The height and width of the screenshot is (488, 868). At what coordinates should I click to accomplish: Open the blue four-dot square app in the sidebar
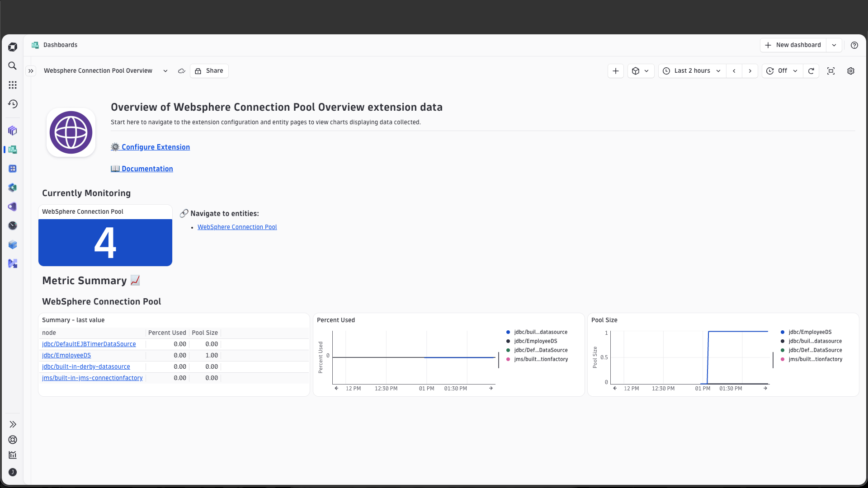pos(13,169)
